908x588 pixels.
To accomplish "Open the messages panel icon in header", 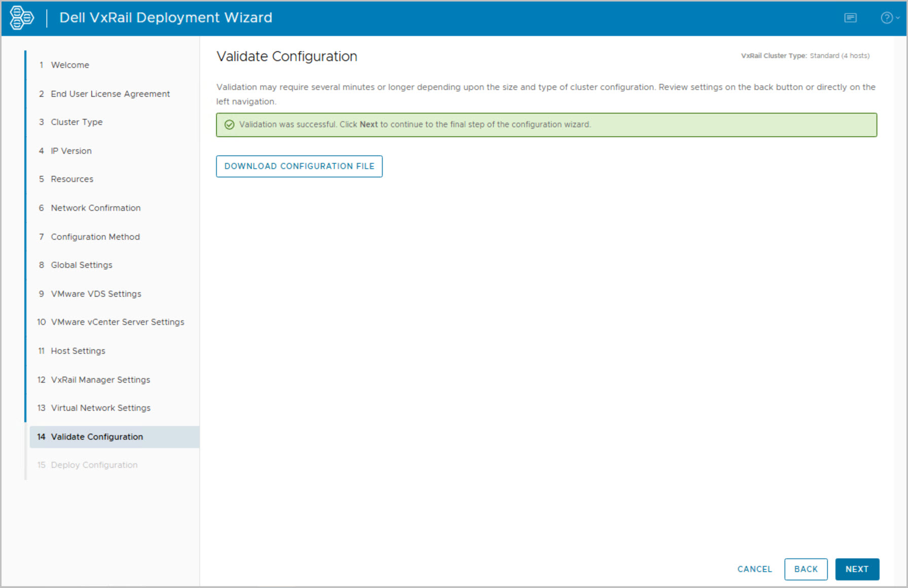I will [850, 18].
